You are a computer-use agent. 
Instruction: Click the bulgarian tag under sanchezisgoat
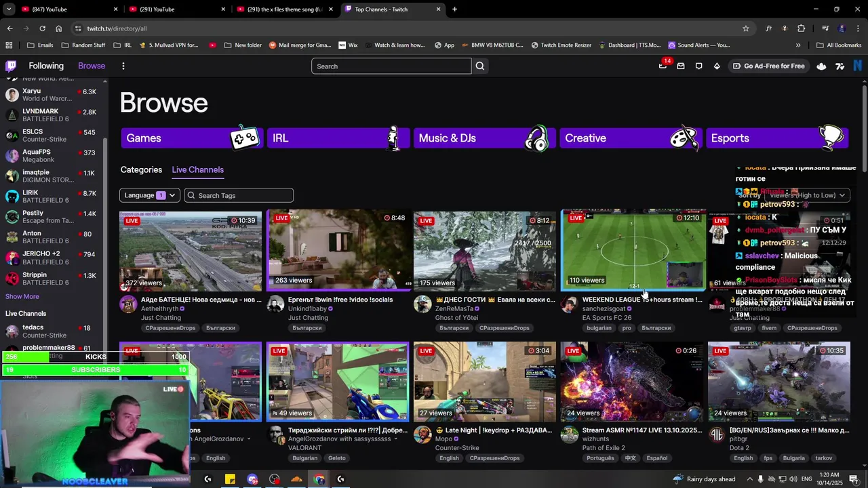click(x=599, y=328)
